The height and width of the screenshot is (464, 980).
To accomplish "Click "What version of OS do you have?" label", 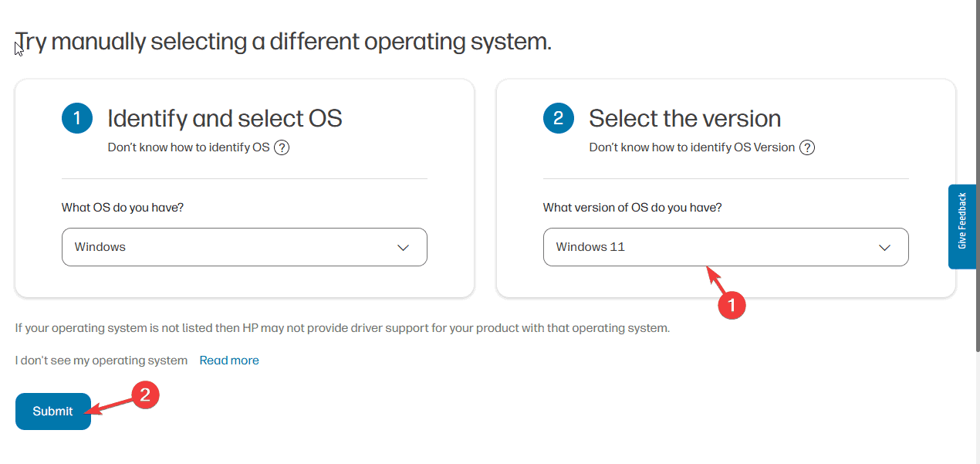I will tap(632, 208).
